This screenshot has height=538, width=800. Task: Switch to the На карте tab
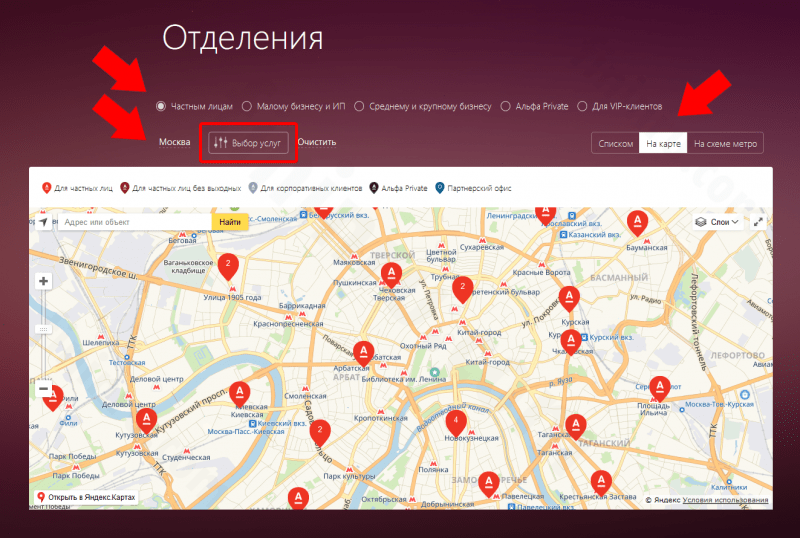[663, 143]
